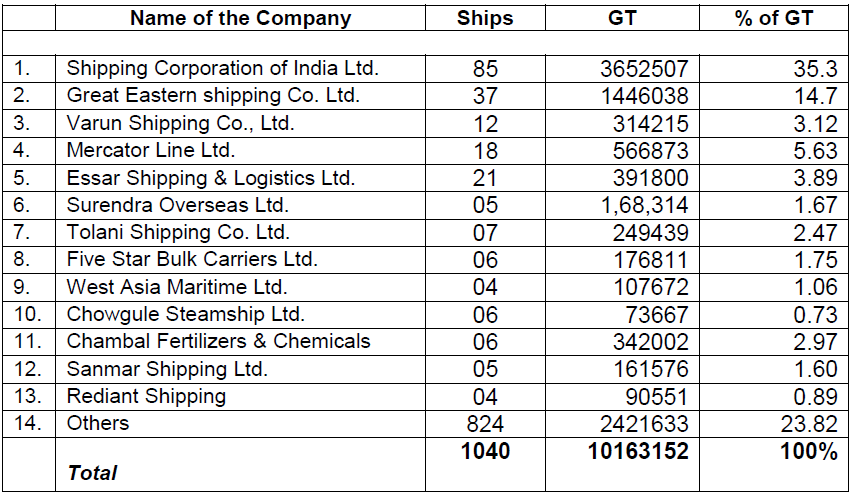853x496 pixels.
Task: Select the 'Sanmar Shipping Ltd.' cell
Action: [167, 369]
